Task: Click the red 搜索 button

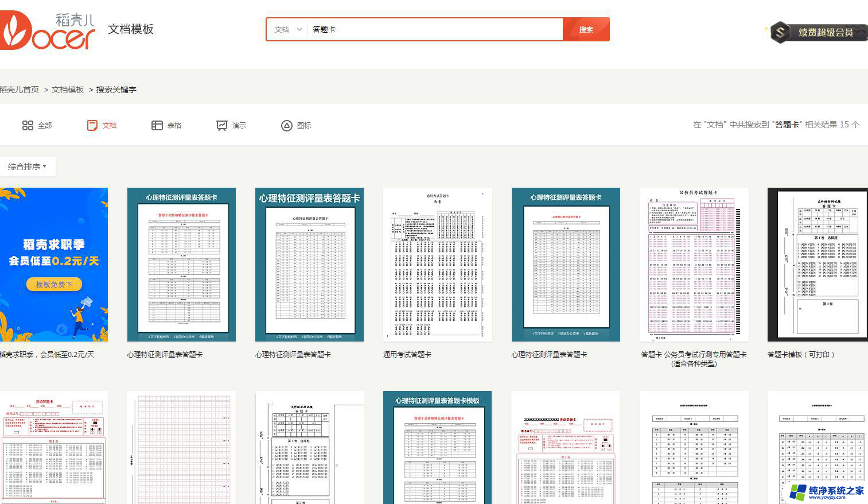Action: click(x=586, y=29)
